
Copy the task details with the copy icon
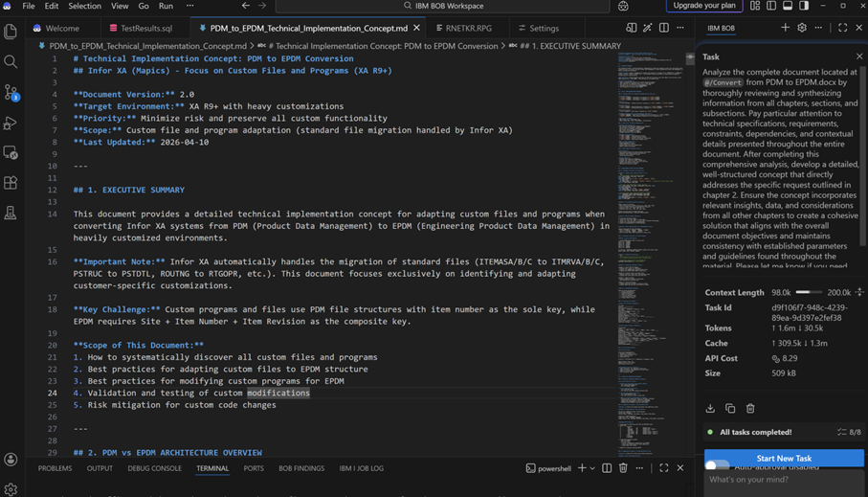730,408
